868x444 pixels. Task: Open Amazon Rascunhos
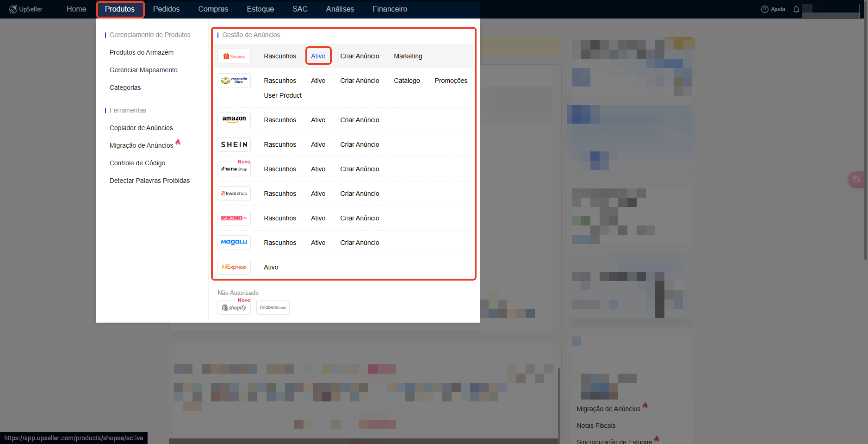[x=280, y=120]
